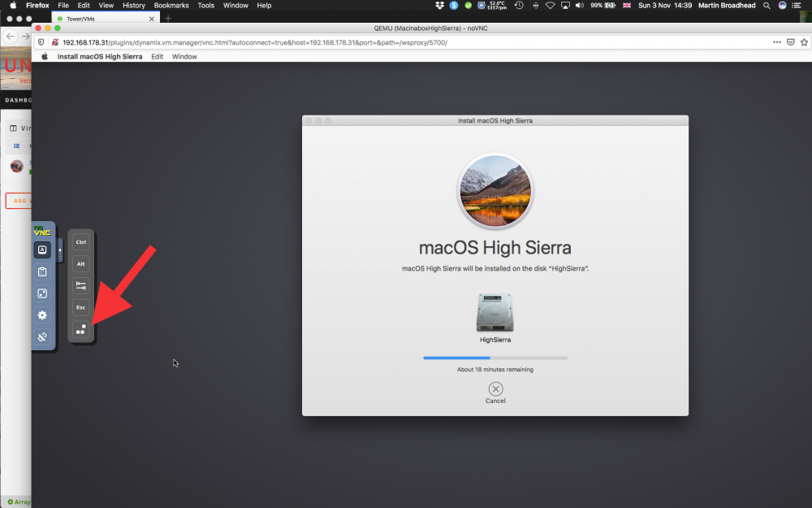The width and height of the screenshot is (812, 508).
Task: Click the Martin Broadhead user name menu
Action: (727, 5)
